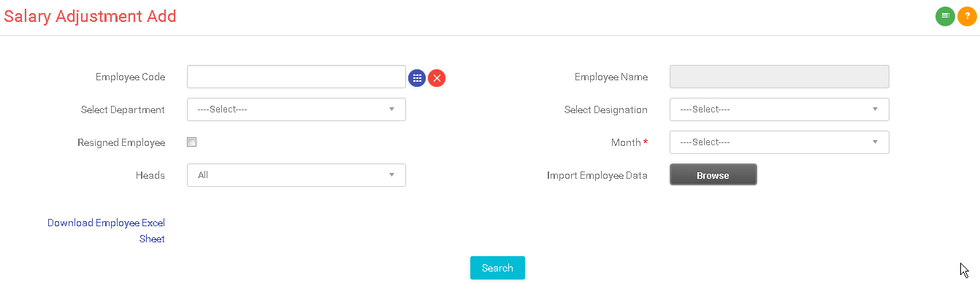This screenshot has height=289, width=980.
Task: Click the Employee Code label
Action: pyautogui.click(x=130, y=77)
